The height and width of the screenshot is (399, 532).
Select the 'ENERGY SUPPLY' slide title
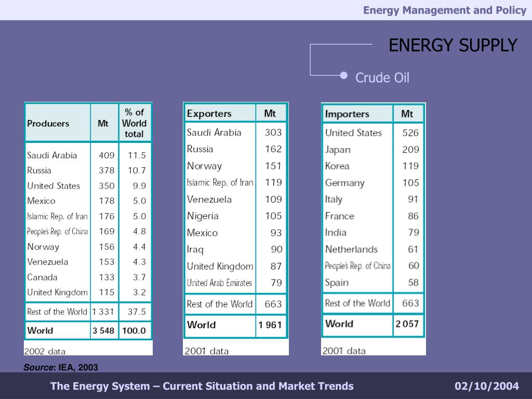click(x=453, y=45)
